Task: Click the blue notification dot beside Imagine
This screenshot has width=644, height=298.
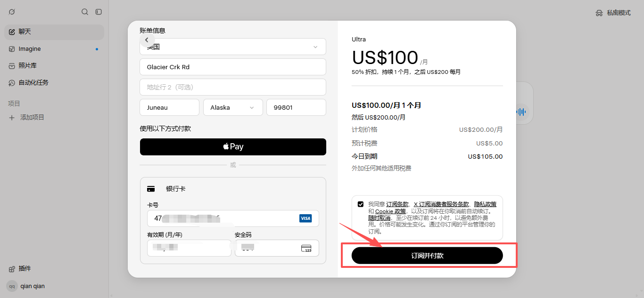Action: click(97, 49)
